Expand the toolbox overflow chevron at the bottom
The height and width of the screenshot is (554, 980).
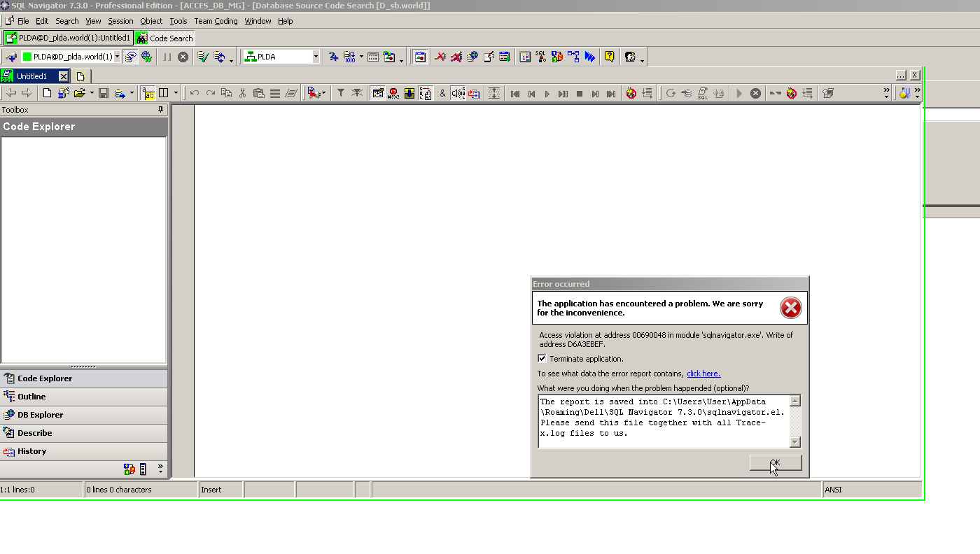coord(160,468)
